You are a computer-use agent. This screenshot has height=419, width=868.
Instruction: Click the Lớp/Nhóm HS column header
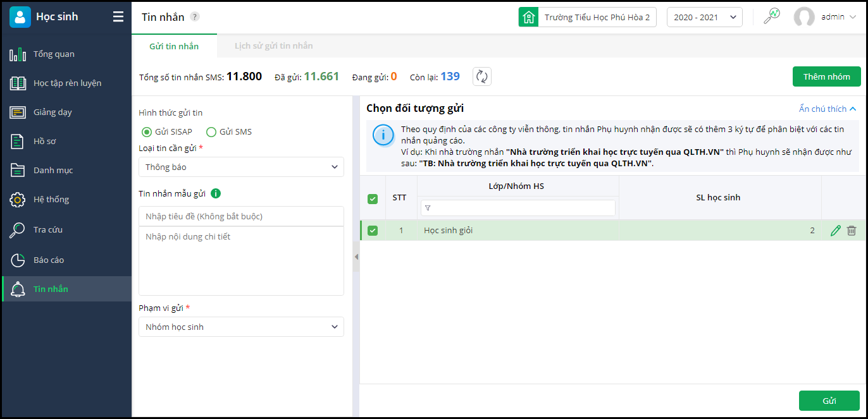click(x=516, y=186)
